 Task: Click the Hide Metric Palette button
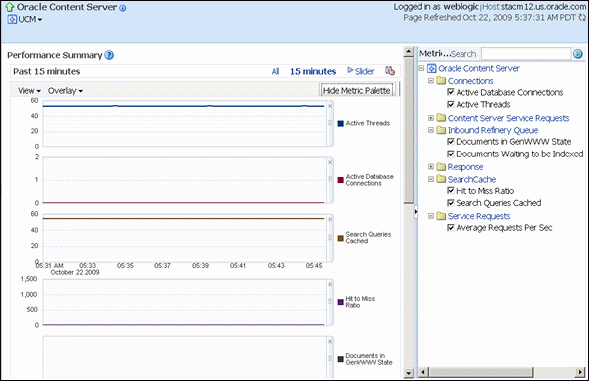[356, 91]
